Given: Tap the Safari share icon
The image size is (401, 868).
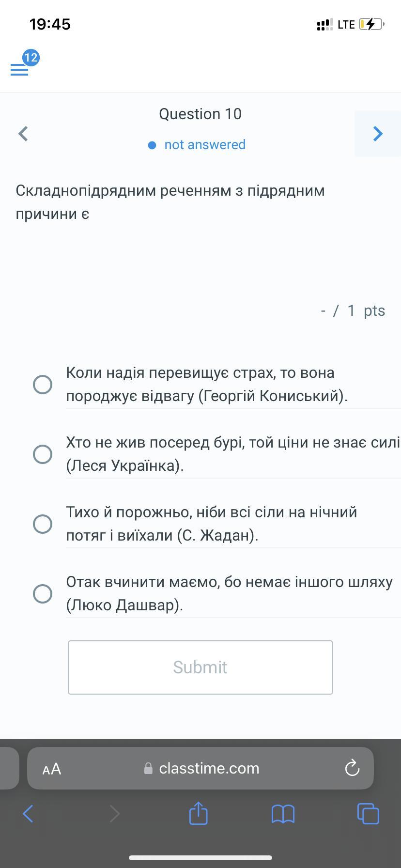Looking at the screenshot, I should pyautogui.click(x=198, y=813).
